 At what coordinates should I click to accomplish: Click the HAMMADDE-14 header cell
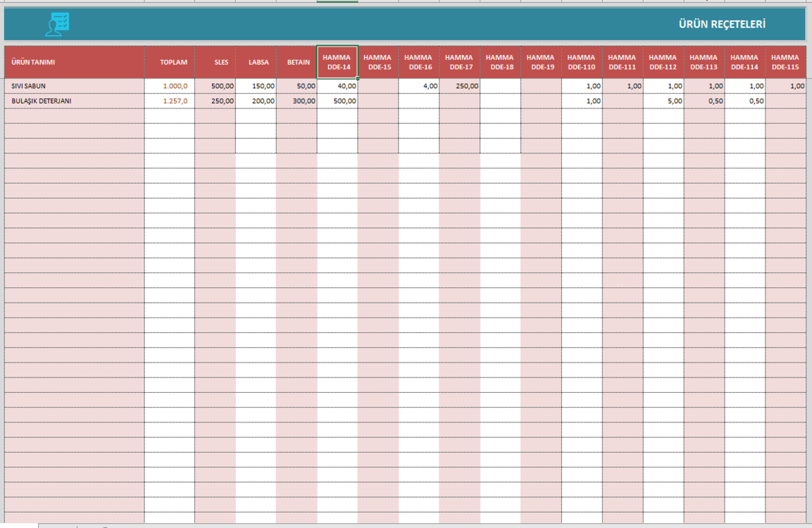click(x=337, y=62)
